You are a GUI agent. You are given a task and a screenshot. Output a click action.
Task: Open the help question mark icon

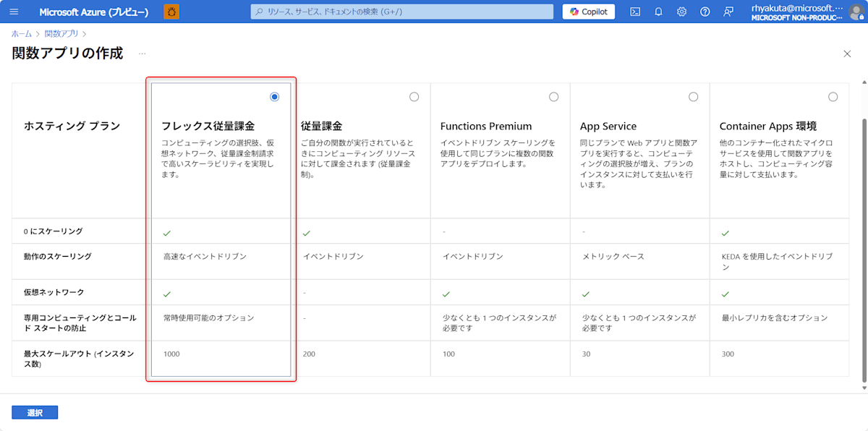click(705, 12)
